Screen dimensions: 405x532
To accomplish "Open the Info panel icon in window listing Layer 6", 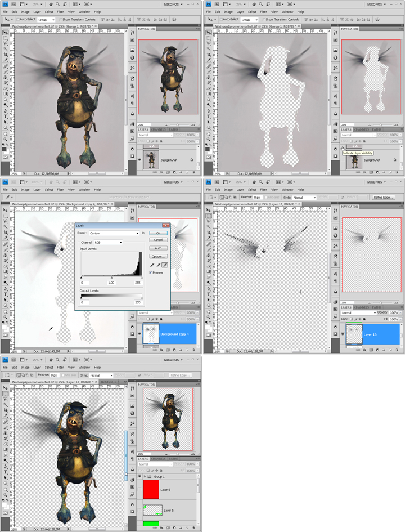I will point(132,413).
